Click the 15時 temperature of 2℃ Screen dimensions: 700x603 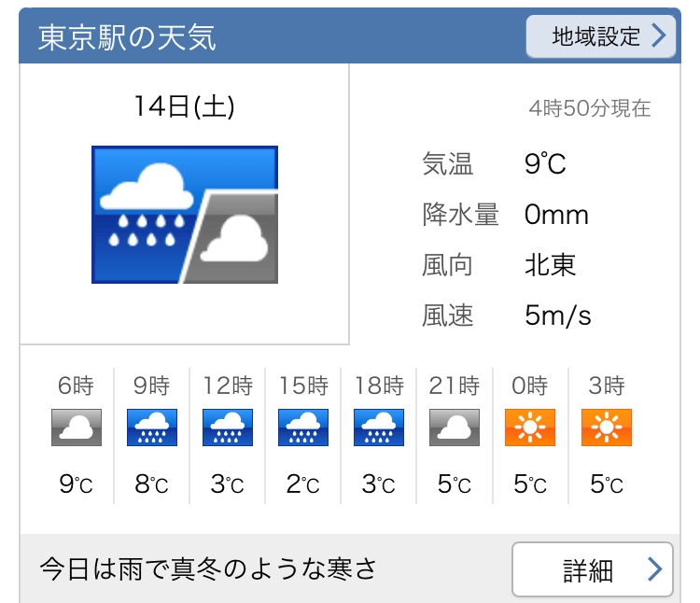coord(303,484)
